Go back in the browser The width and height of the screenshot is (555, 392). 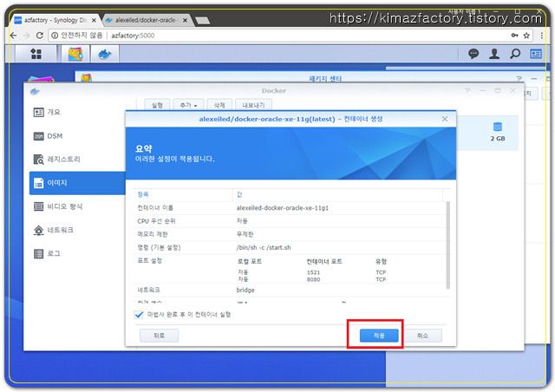click(14, 36)
